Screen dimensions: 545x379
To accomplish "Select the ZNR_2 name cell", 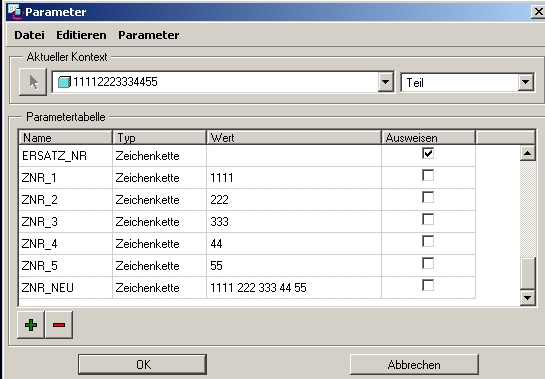I will 66,200.
